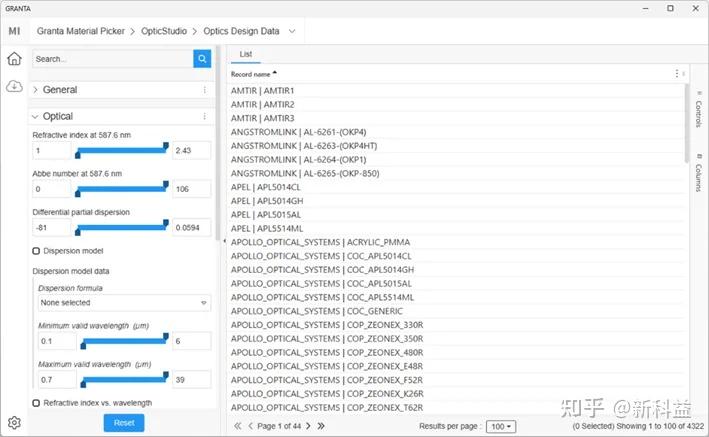Select record ANGSTROMLINK | AL-6265-(OKP-850)
This screenshot has width=709, height=437.
click(x=305, y=173)
